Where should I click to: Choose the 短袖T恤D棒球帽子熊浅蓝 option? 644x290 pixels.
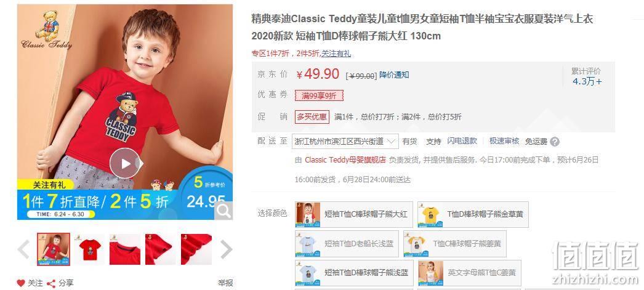354,273
